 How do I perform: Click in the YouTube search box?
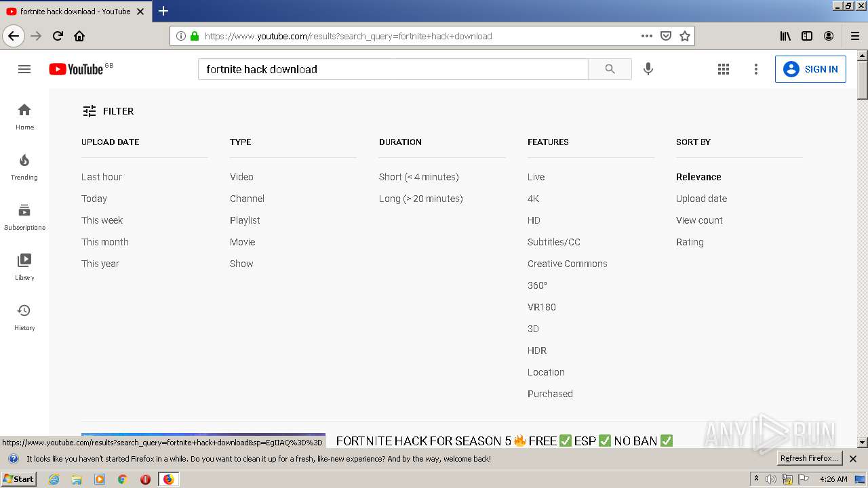tap(393, 69)
